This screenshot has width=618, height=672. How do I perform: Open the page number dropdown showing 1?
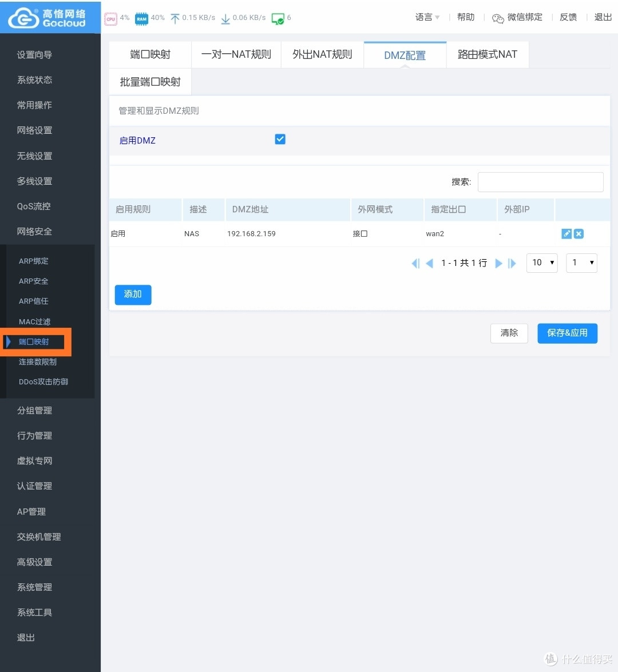pos(581,263)
